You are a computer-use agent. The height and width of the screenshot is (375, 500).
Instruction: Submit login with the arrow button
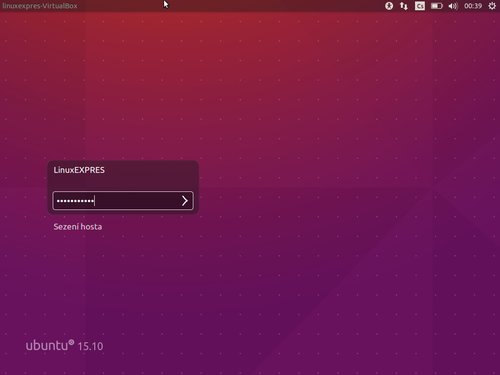[185, 201]
